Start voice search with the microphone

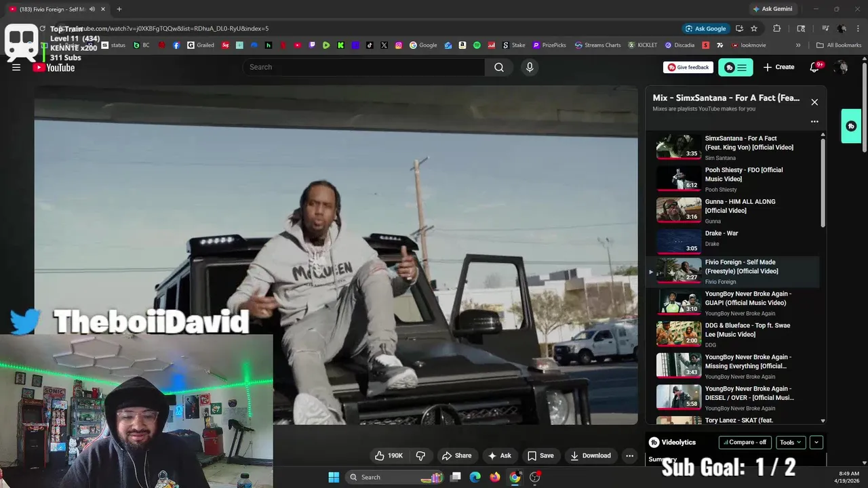[530, 67]
